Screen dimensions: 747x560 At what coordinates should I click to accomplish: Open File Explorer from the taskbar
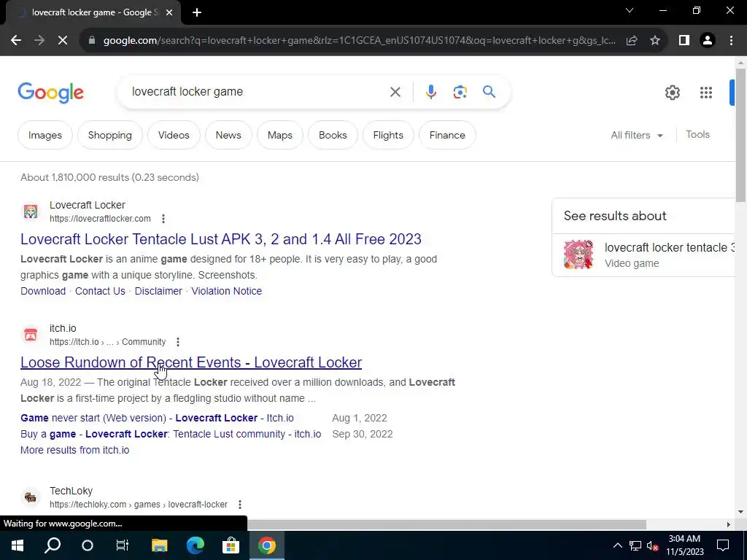[160, 545]
